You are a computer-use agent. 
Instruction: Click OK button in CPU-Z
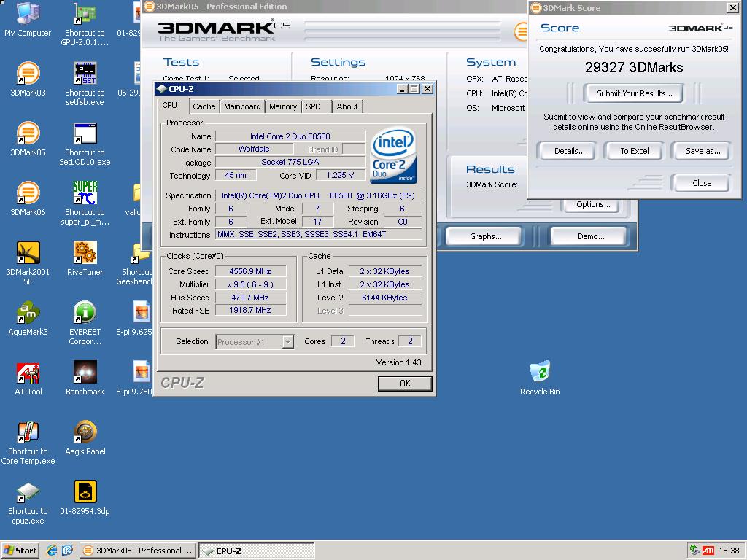tap(405, 384)
